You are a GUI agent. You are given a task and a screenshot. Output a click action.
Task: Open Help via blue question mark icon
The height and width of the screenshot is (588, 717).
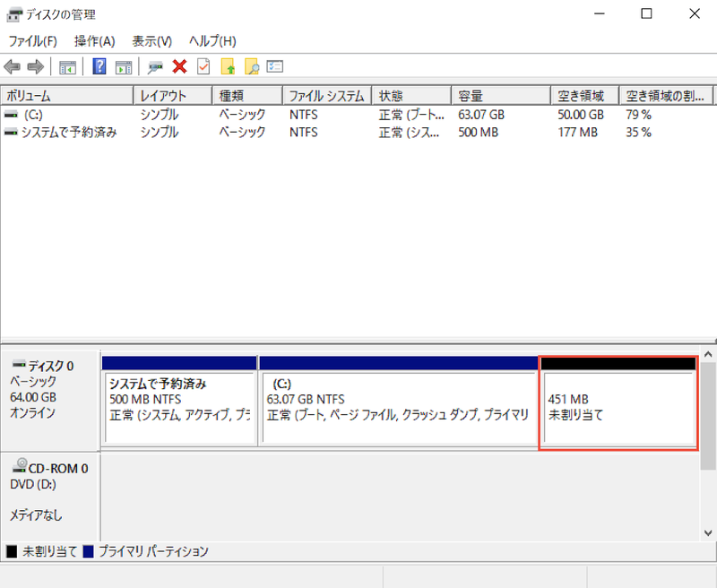tap(99, 67)
